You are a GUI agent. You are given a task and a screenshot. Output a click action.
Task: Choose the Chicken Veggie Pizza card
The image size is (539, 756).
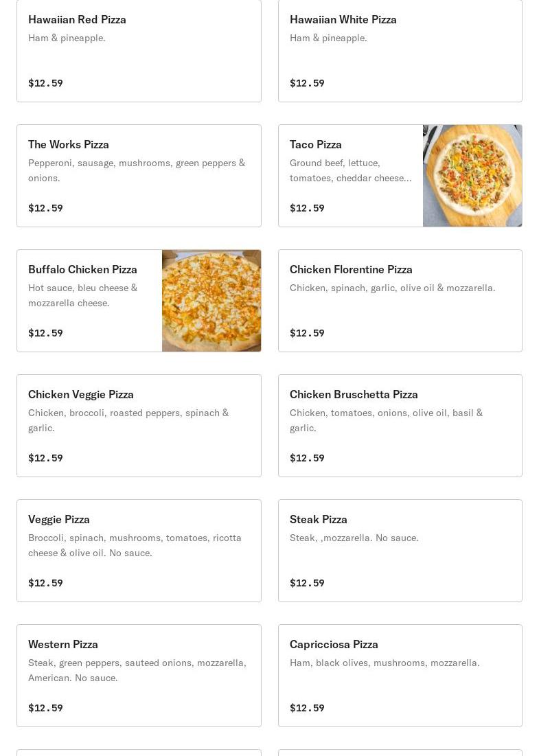[x=139, y=425]
